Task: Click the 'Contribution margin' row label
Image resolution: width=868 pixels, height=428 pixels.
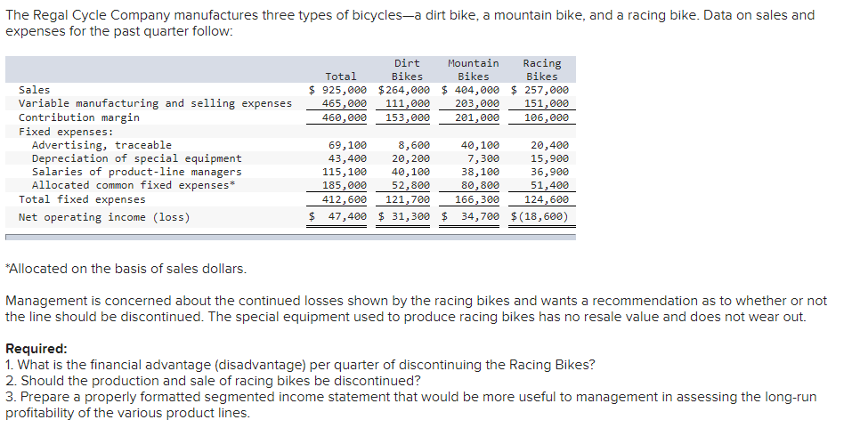Action: 79,117
